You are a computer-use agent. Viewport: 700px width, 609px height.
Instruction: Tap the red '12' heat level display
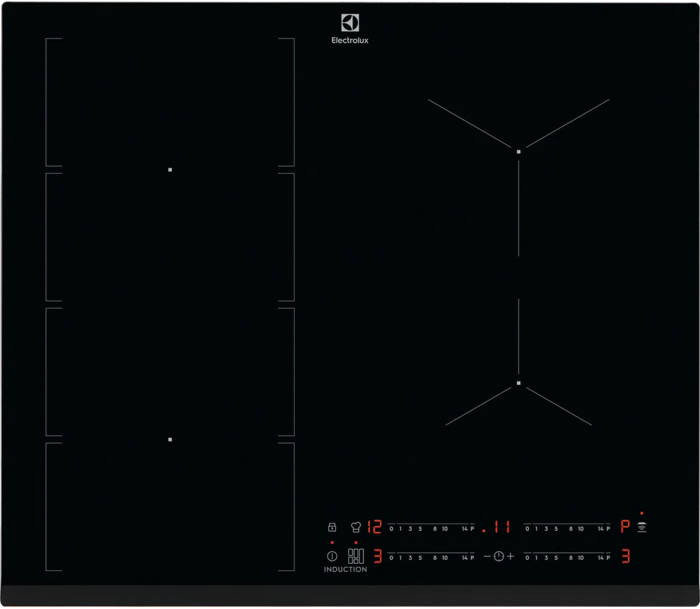pos(374,527)
